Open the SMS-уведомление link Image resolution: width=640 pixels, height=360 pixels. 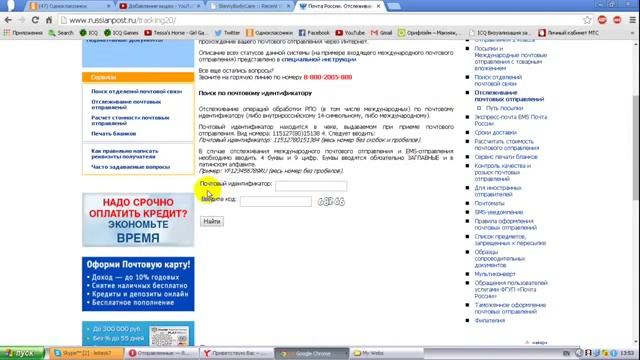498,212
